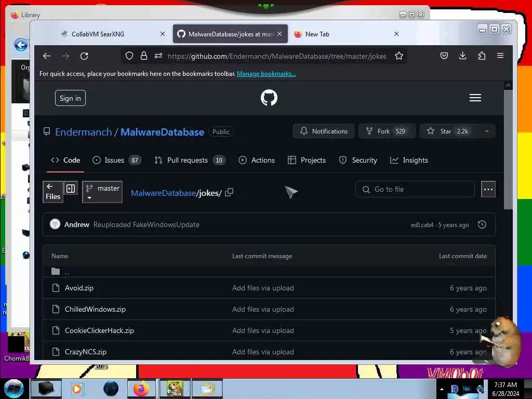Open the Insights tab
532x399 pixels.
(x=409, y=160)
